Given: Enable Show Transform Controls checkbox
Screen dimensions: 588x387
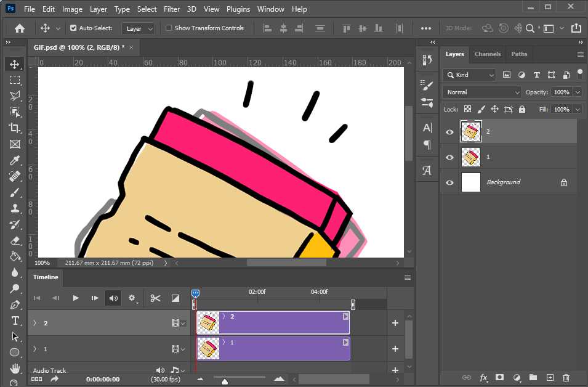Looking at the screenshot, I should (169, 28).
